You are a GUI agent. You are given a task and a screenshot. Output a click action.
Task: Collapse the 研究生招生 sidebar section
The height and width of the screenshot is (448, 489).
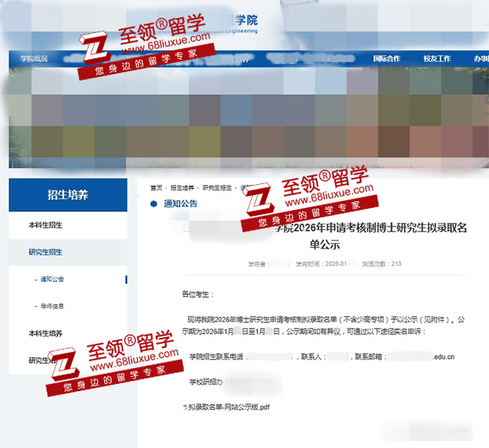click(45, 252)
